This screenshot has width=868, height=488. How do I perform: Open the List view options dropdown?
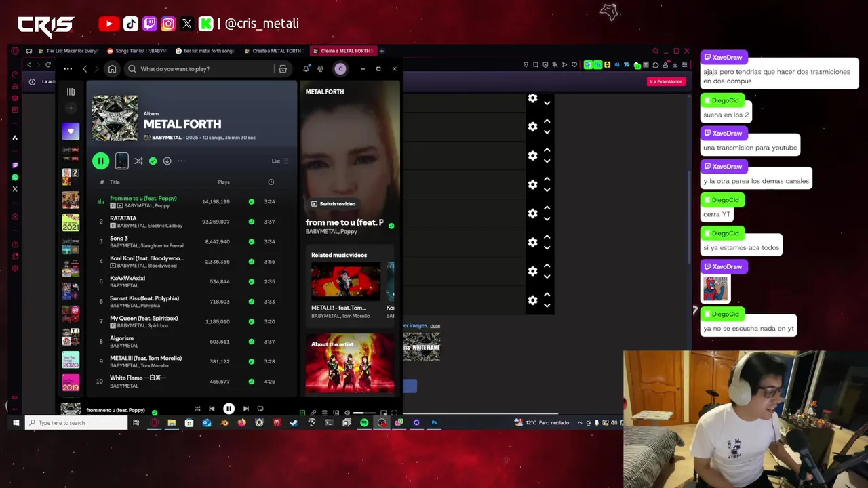(x=280, y=161)
